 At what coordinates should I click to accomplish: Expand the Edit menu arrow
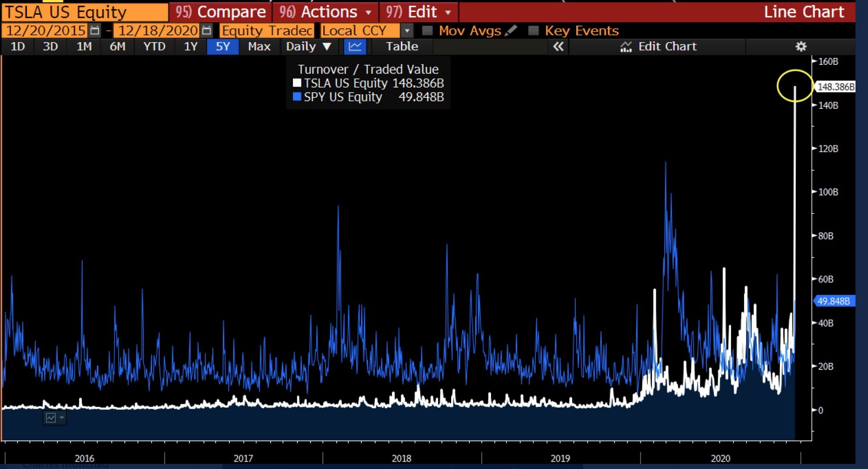448,12
